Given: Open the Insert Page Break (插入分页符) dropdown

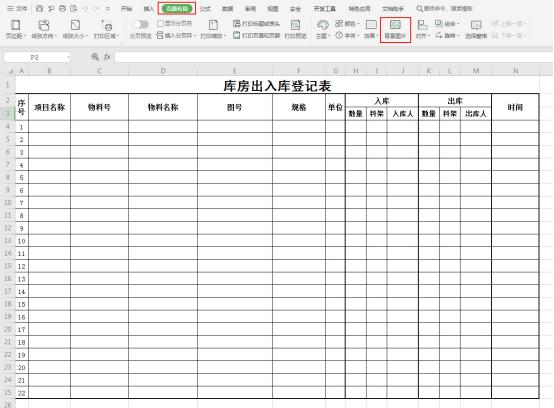Looking at the screenshot, I should coord(176,35).
